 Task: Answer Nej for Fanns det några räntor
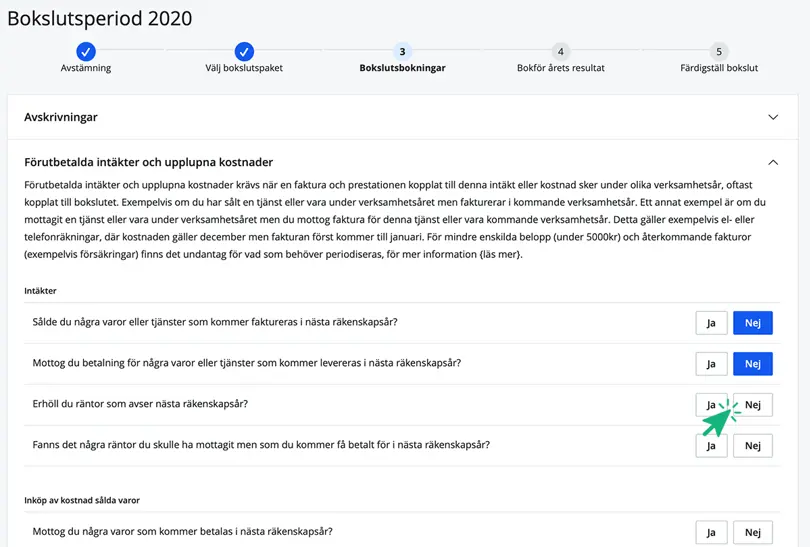753,446
